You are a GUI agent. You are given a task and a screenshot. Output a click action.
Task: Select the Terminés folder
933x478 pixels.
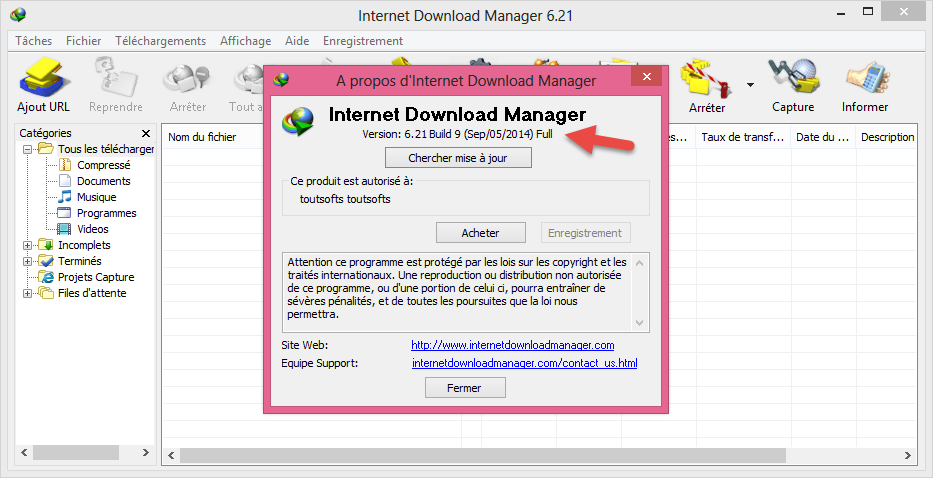point(80,261)
